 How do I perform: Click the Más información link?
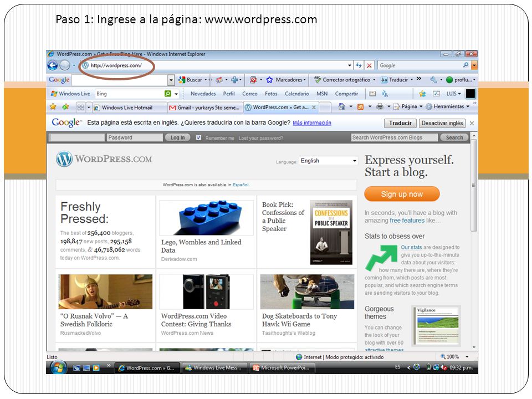pos(312,123)
